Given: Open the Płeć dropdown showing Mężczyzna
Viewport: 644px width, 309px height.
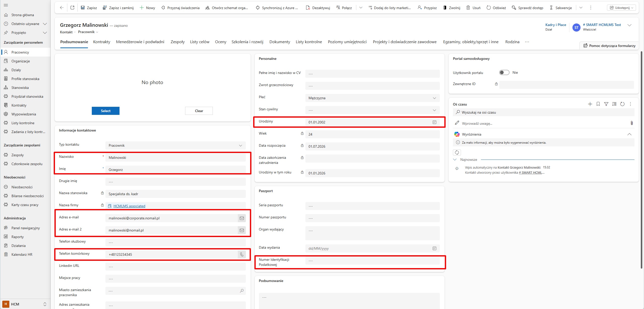Looking at the screenshot, I should pos(372,98).
